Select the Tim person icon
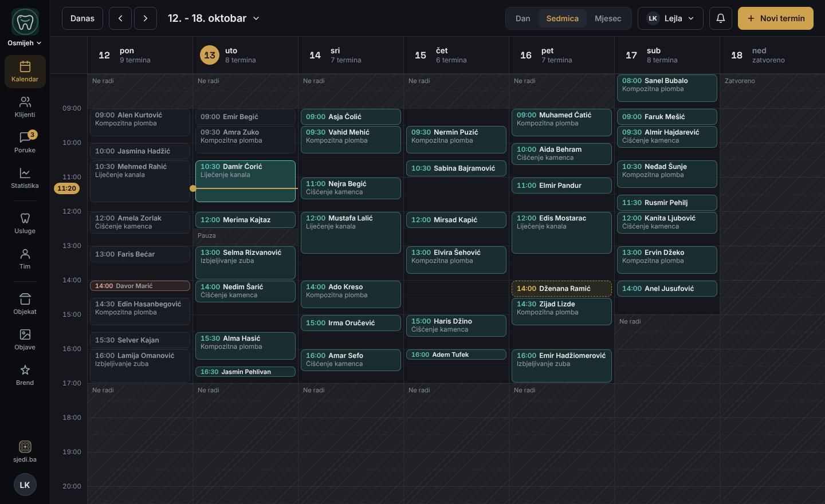The height and width of the screenshot is (504, 825). coord(25,259)
